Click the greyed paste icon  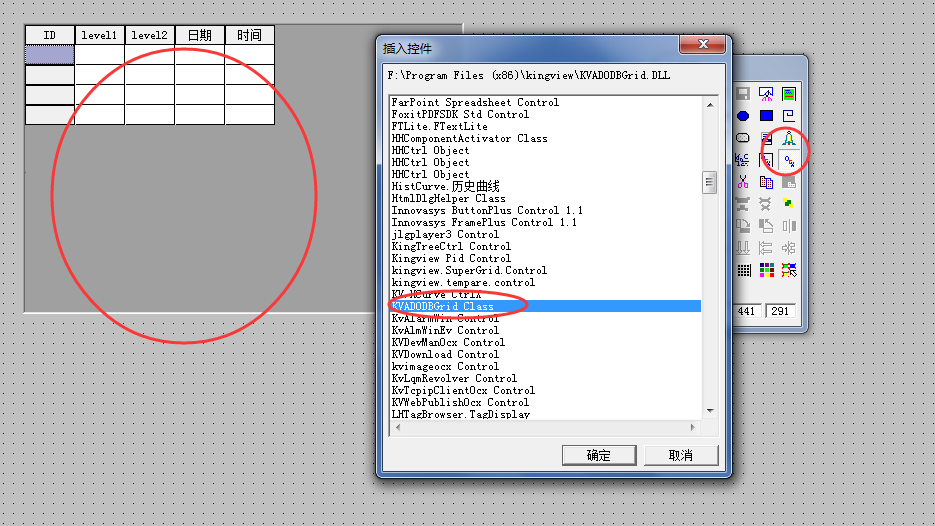(789, 182)
